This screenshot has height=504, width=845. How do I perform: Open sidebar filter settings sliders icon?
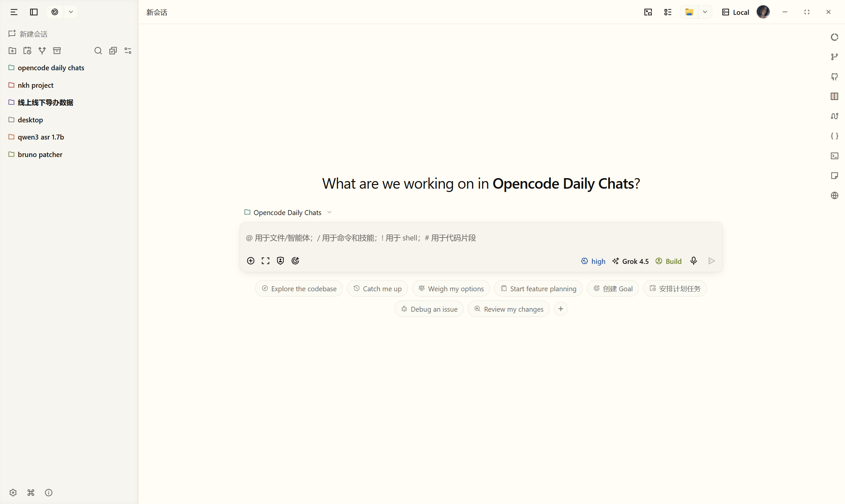(x=128, y=50)
